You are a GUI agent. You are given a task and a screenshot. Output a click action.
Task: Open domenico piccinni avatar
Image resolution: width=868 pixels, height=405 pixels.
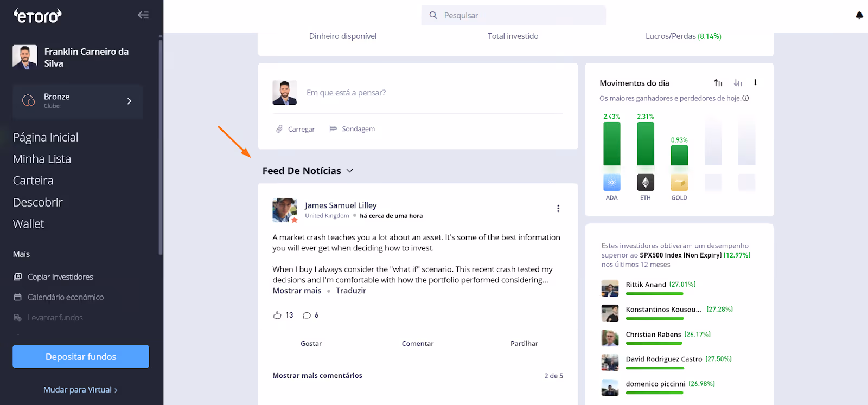point(610,387)
